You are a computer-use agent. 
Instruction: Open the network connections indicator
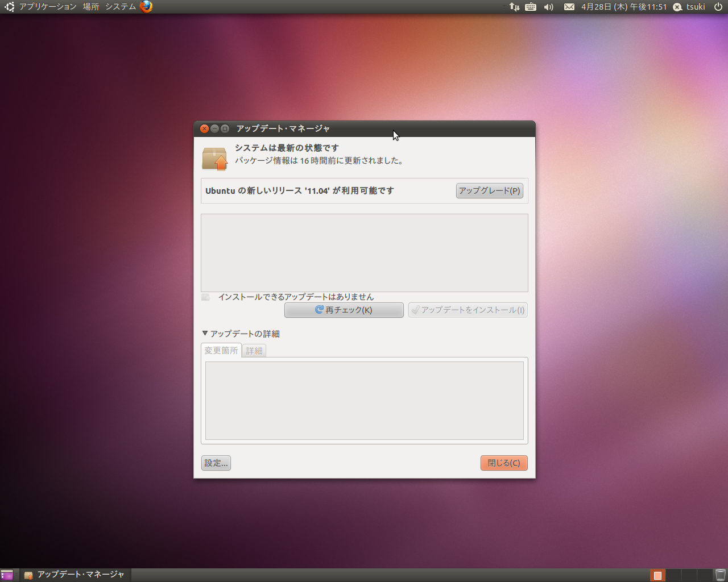[514, 7]
